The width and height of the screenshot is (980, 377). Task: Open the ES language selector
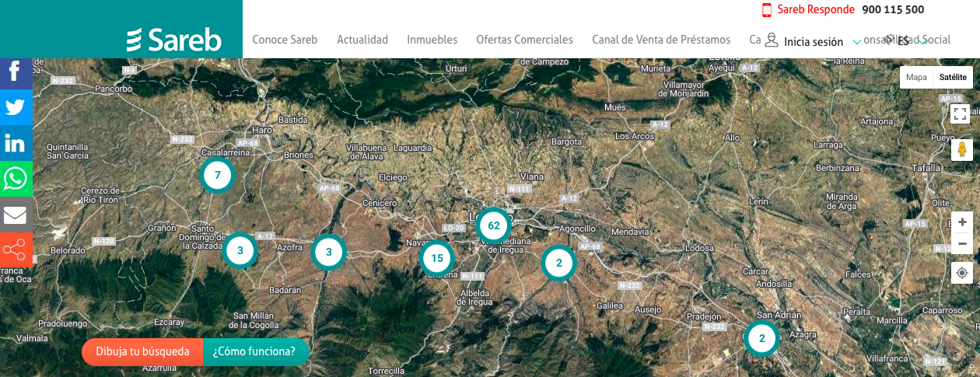pyautogui.click(x=904, y=41)
